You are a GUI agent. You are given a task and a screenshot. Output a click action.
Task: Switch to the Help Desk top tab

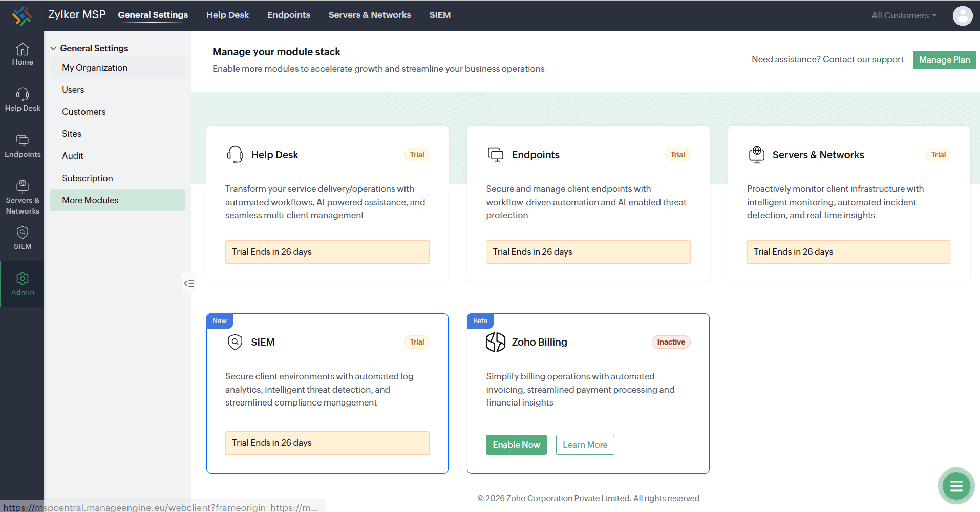[x=227, y=15]
